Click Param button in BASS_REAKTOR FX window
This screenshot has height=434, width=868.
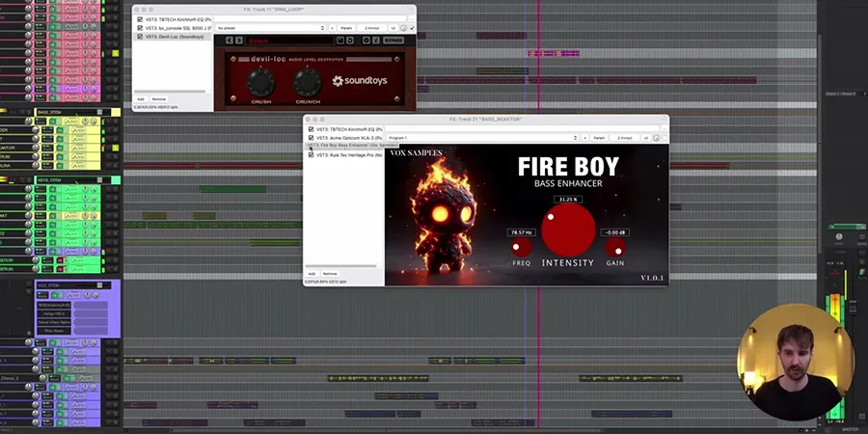coord(599,138)
